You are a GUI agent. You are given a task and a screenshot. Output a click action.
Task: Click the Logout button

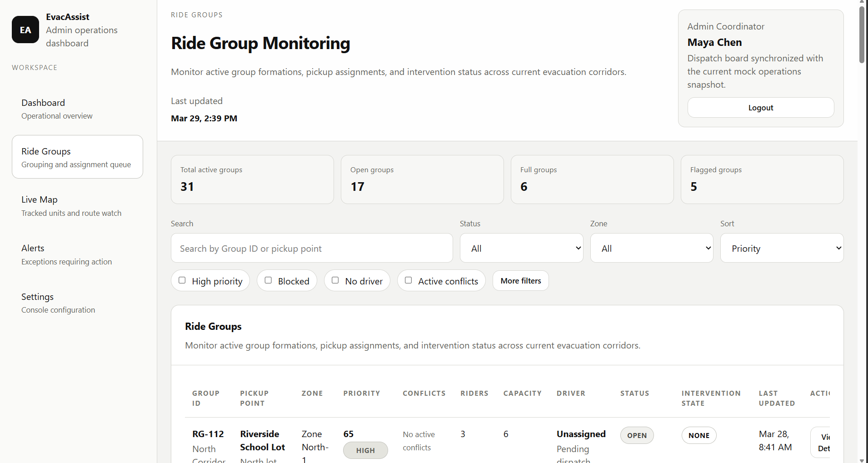point(761,108)
